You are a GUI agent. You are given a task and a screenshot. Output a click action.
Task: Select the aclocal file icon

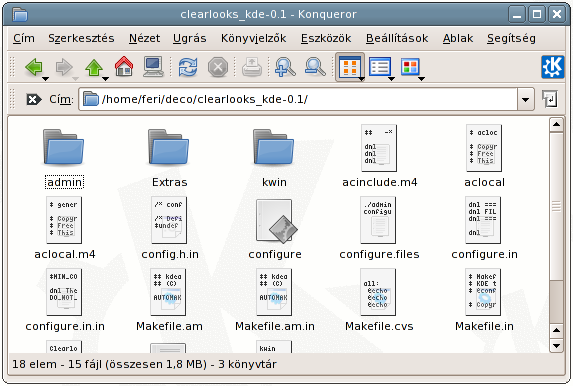[484, 148]
